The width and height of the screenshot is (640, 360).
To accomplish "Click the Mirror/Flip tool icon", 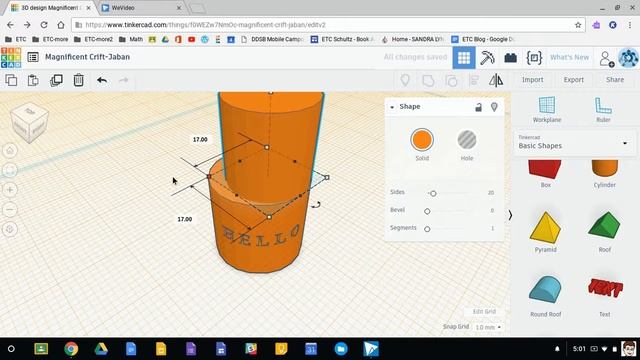I will coord(496,80).
